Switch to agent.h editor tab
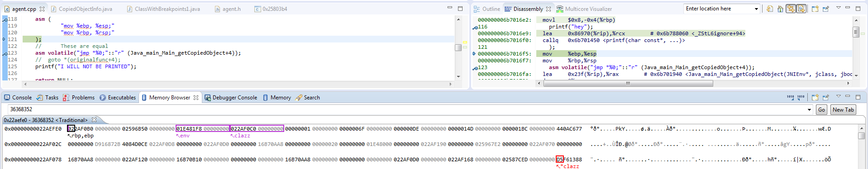The width and height of the screenshot is (868, 169). pos(228,9)
